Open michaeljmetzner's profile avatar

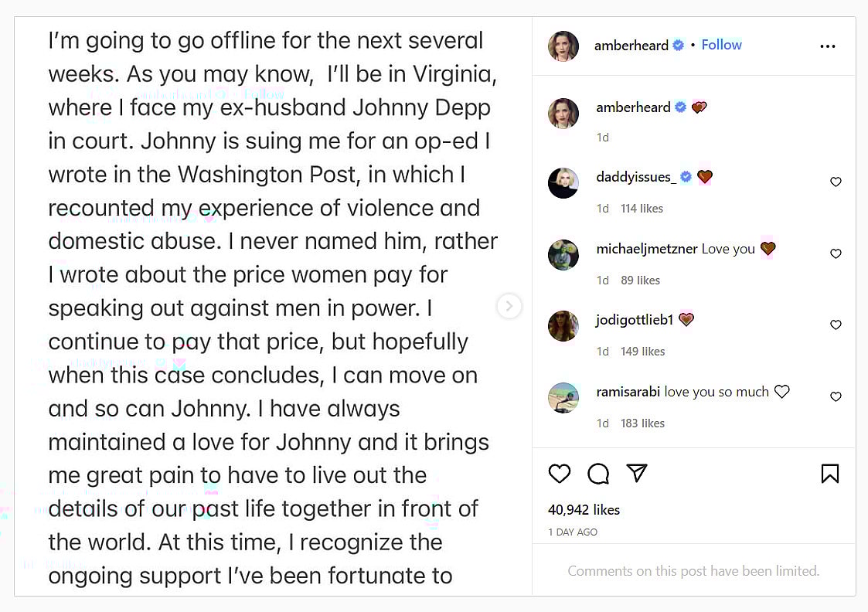[563, 255]
